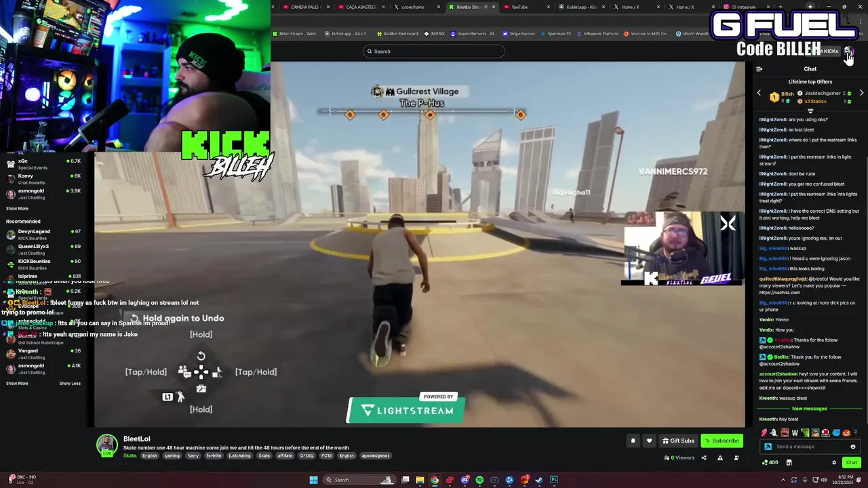Open Spotify from the taskbar
The width and height of the screenshot is (868, 488).
click(479, 480)
